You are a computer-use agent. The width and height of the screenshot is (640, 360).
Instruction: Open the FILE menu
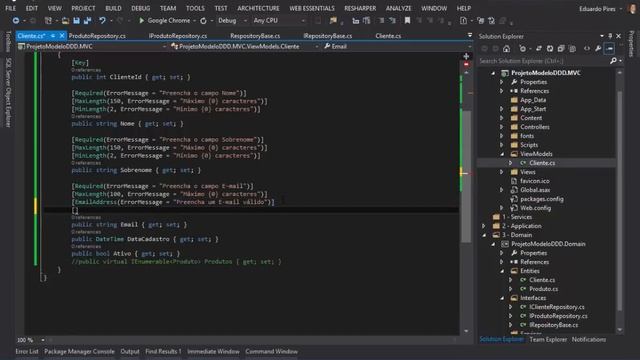click(x=11, y=8)
